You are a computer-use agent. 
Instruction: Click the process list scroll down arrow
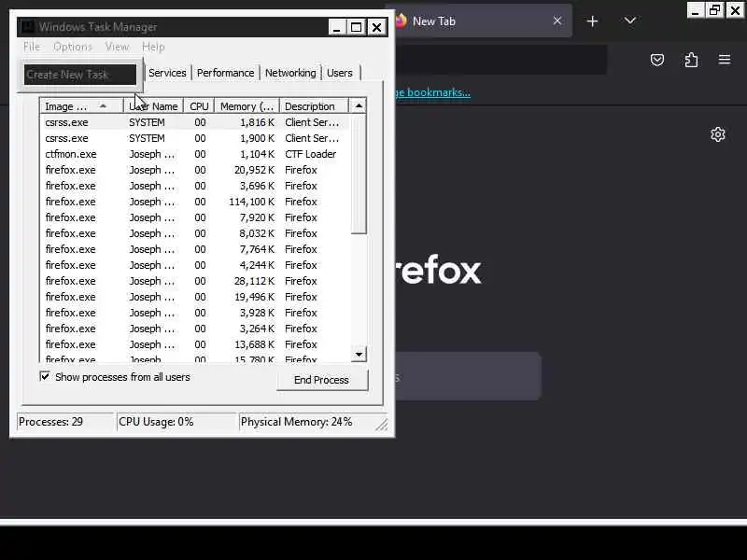point(359,355)
